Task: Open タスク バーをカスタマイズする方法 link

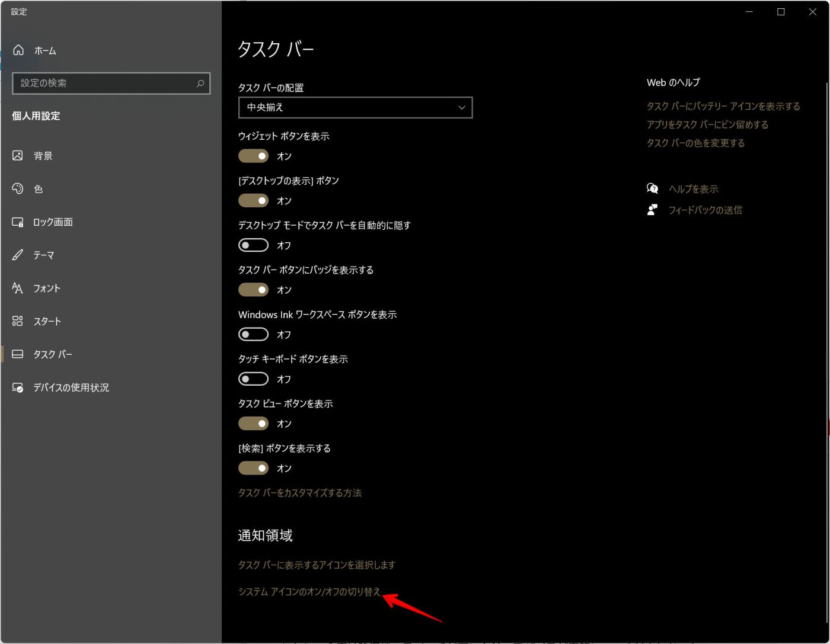Action: 300,492
